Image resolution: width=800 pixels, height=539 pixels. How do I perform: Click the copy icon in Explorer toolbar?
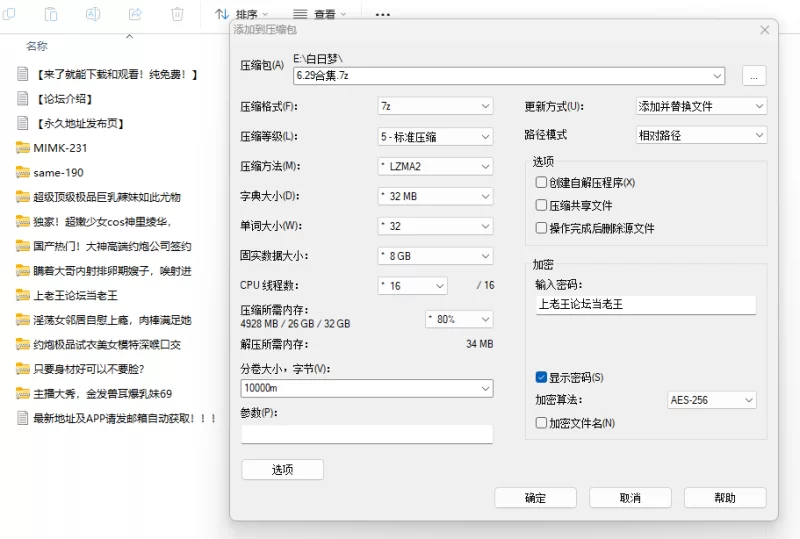(9, 13)
